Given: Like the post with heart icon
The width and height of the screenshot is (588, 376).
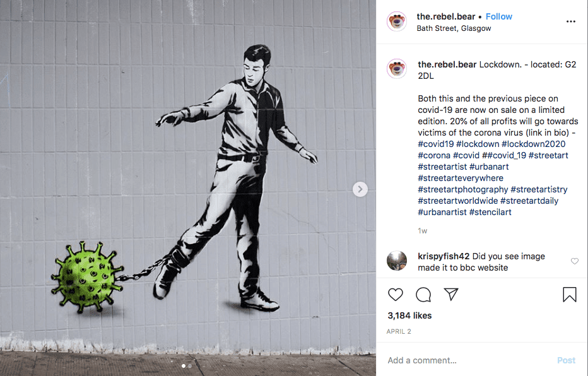Looking at the screenshot, I should coord(395,295).
